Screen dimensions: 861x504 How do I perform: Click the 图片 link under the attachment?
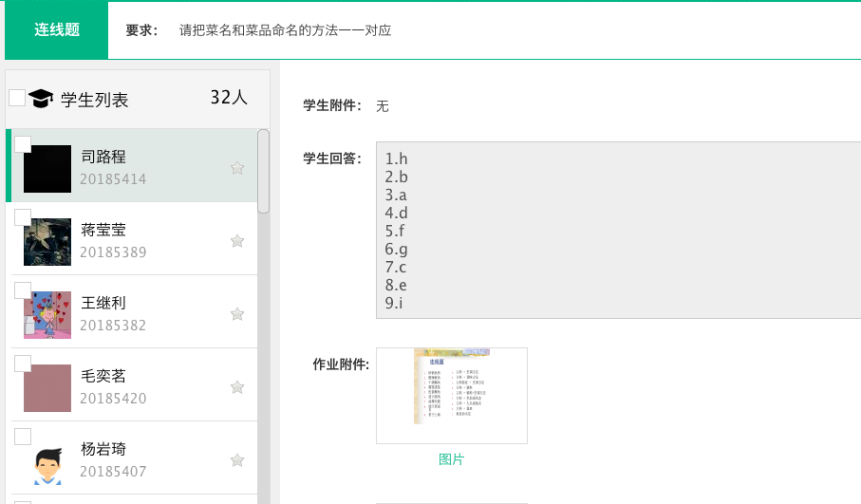(x=451, y=460)
